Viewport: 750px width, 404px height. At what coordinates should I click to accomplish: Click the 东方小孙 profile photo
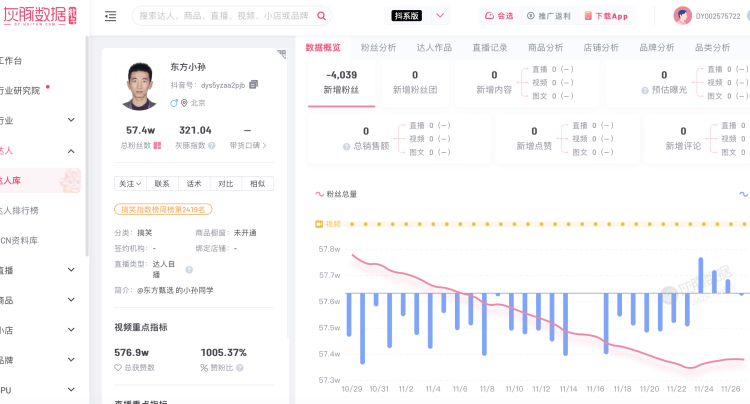(140, 86)
